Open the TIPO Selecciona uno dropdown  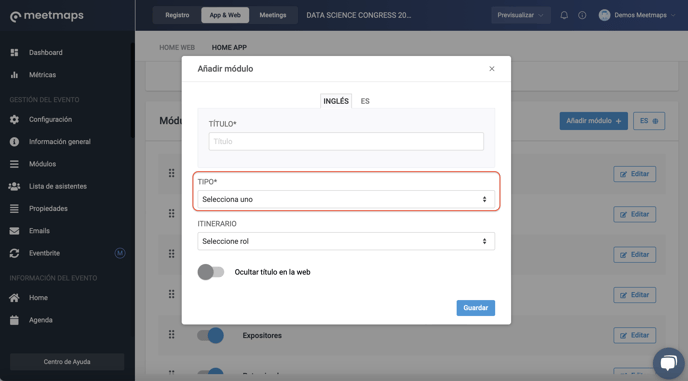346,199
